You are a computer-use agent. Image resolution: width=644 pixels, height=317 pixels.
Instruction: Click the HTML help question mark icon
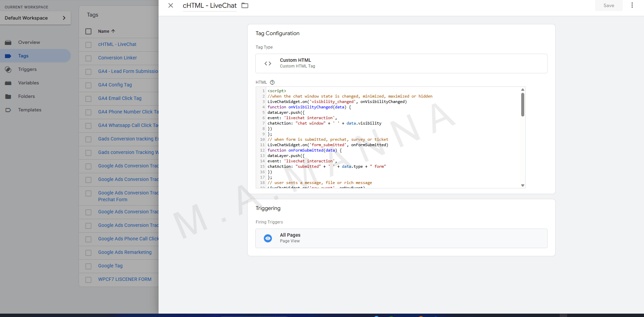272,82
